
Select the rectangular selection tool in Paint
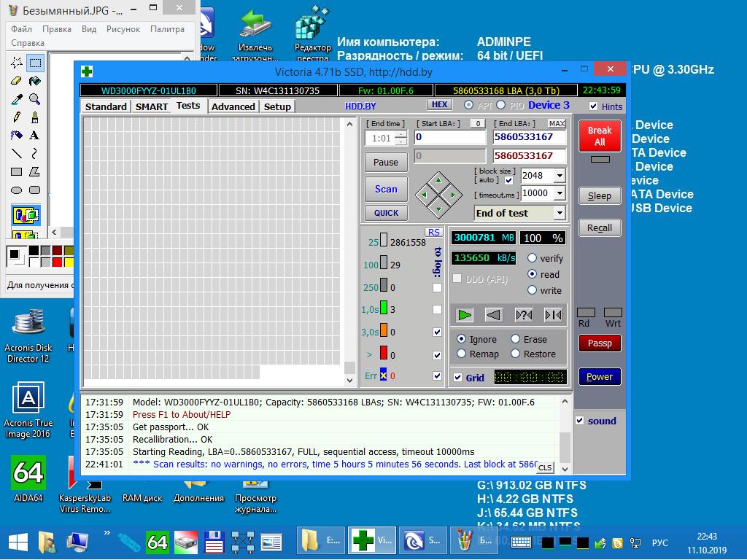[35, 63]
